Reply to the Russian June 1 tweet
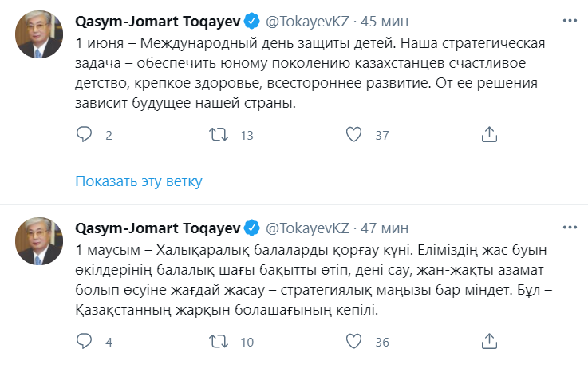The width and height of the screenshot is (588, 377). pos(85,135)
